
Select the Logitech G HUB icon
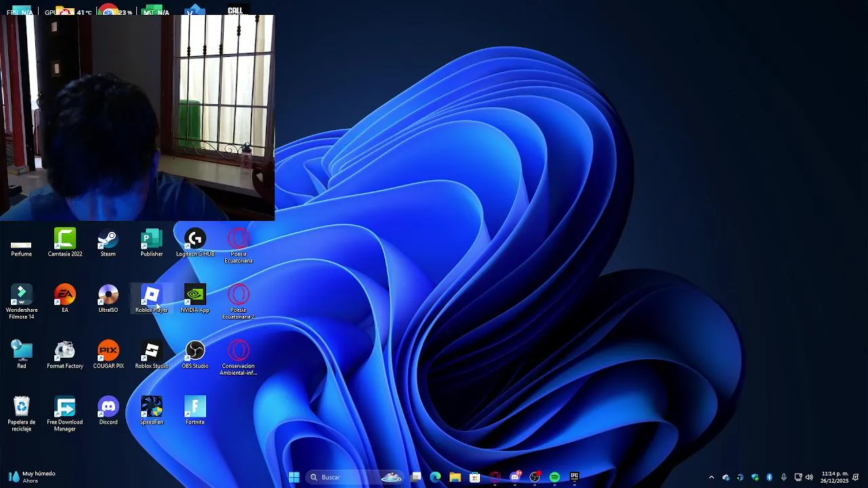(x=195, y=243)
